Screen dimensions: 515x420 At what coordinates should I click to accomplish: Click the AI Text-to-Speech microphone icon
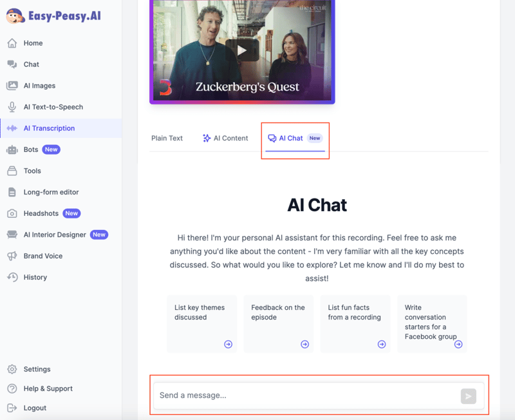12,107
